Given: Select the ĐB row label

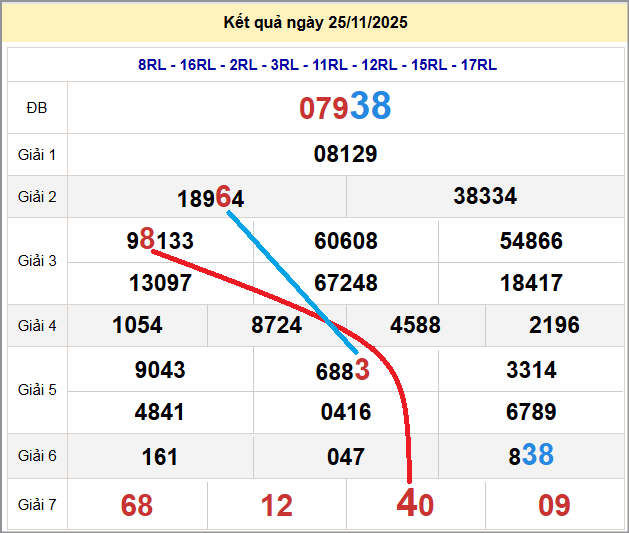Looking at the screenshot, I should click(x=37, y=108).
